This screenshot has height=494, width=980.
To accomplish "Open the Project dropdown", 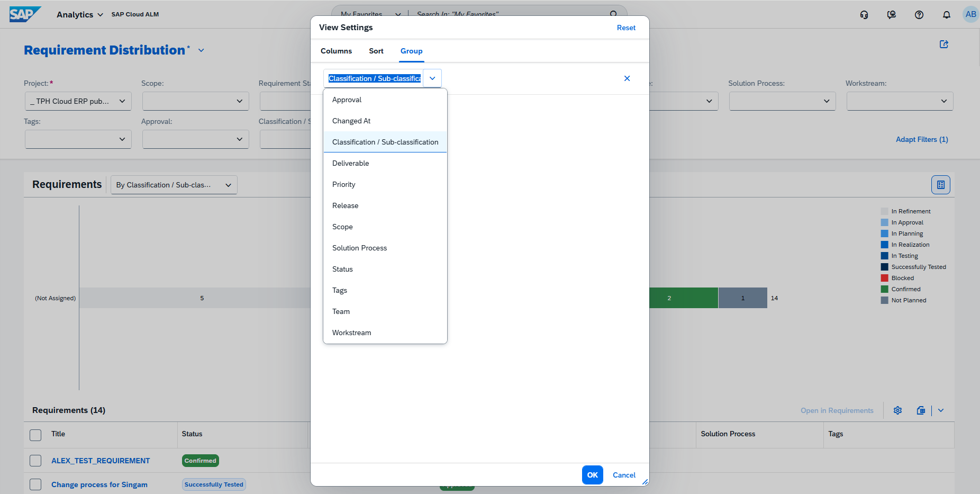I will [78, 101].
